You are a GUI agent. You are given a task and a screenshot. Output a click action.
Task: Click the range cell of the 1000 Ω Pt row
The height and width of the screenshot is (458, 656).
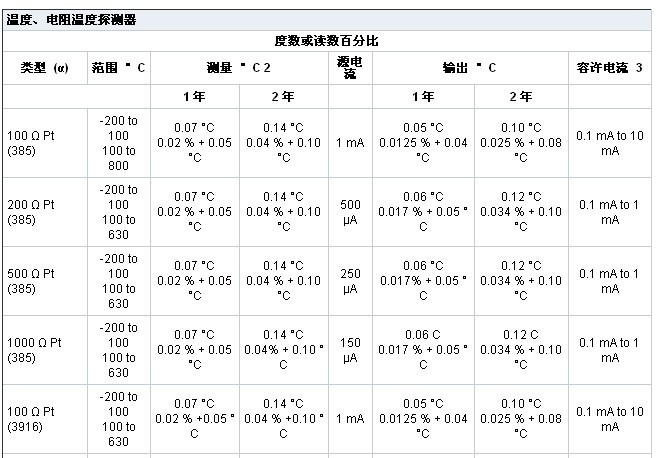[x=118, y=350]
